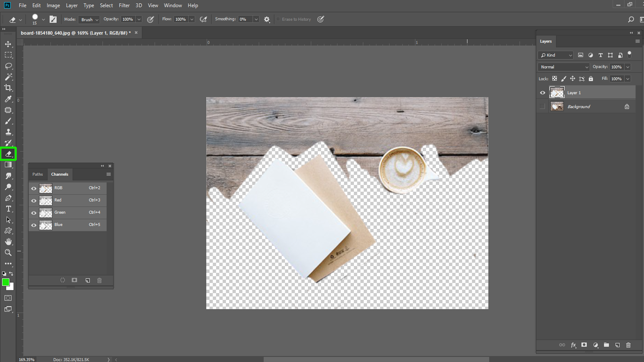
Task: Open the eraser Mode dropdown
Action: [89, 19]
